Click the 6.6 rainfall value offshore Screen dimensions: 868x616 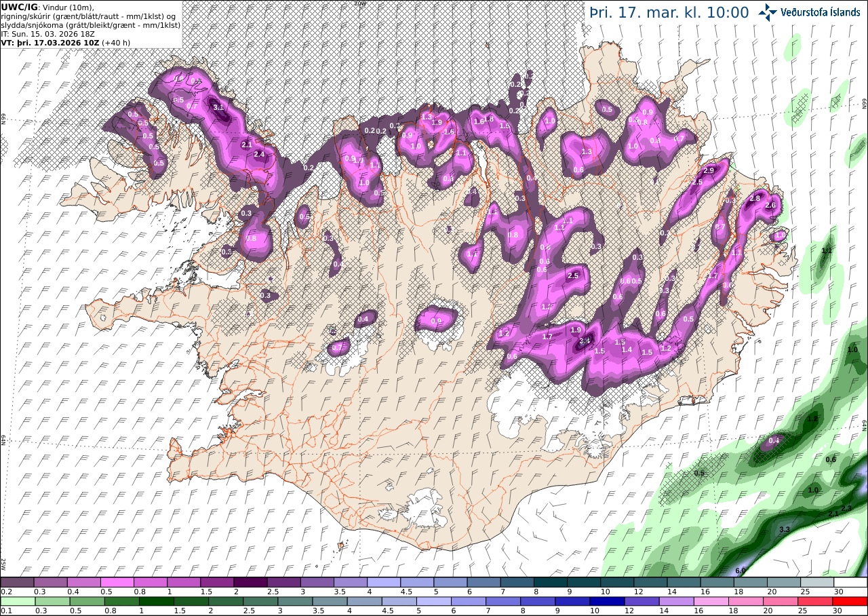click(741, 571)
